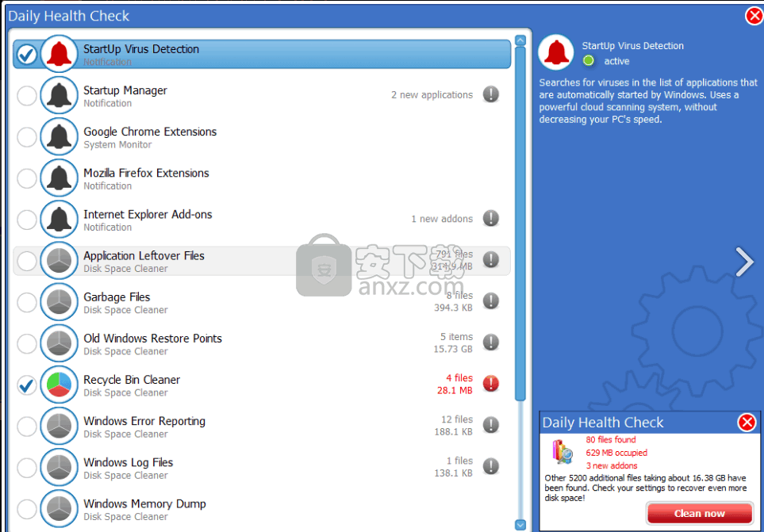This screenshot has height=532, width=764.
Task: Select the Windows Error Reporting entry title
Action: pos(144,422)
